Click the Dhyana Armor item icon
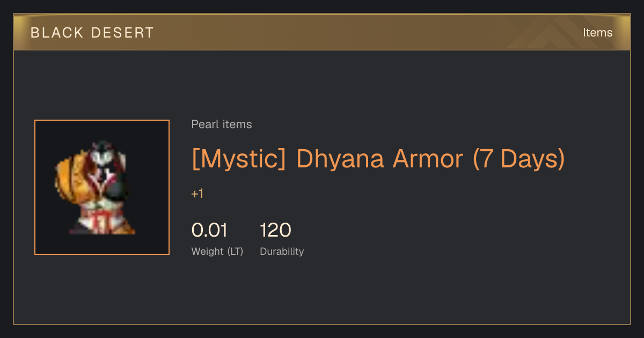The width and height of the screenshot is (644, 338). pyautogui.click(x=102, y=187)
